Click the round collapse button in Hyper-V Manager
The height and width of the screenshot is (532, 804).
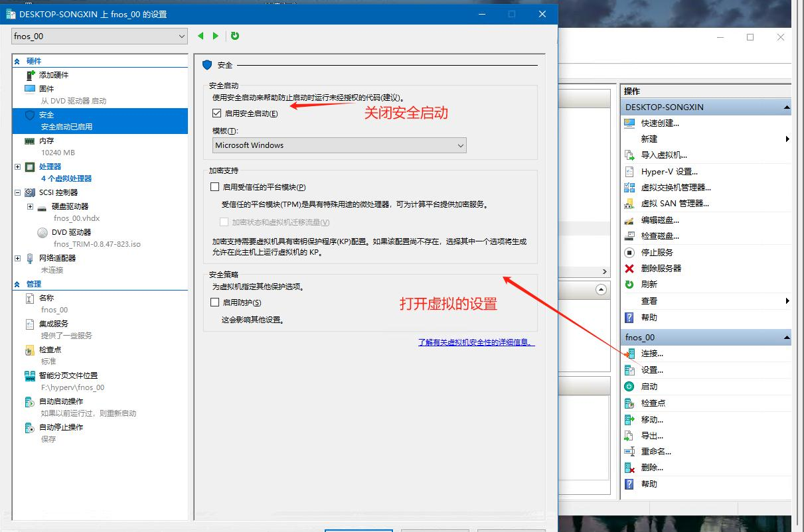(602, 290)
